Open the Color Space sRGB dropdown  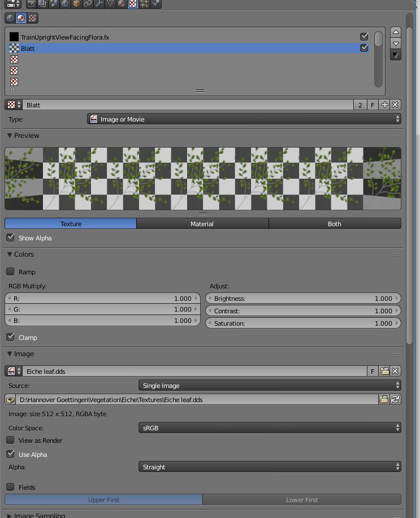pyautogui.click(x=270, y=428)
